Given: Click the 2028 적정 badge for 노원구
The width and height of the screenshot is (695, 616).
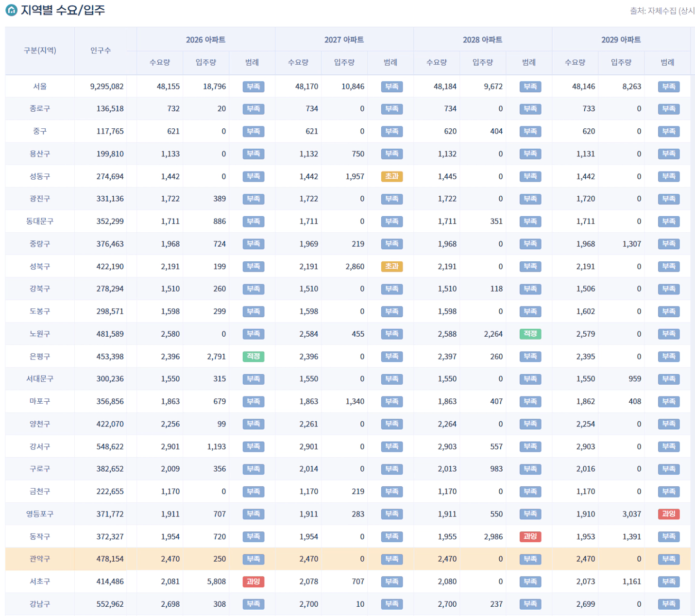Looking at the screenshot, I should click(530, 334).
